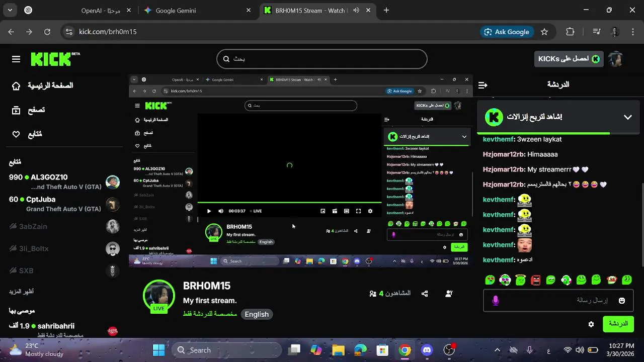Open the AL3GOZ10 followed channel
644x362 pixels.
[64, 182]
